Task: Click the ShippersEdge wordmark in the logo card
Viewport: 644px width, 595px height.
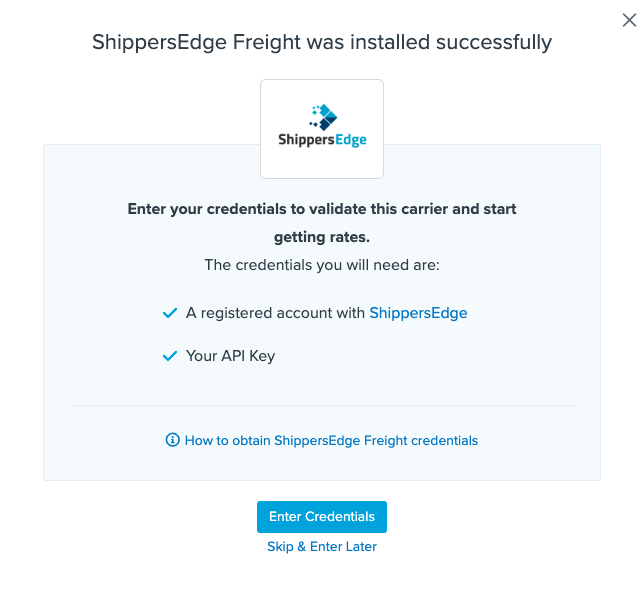Action: point(322,140)
